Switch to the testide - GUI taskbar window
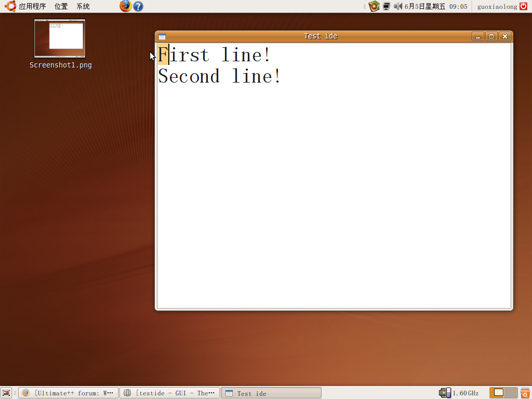Viewport: 532px width, 399px height. tap(169, 393)
